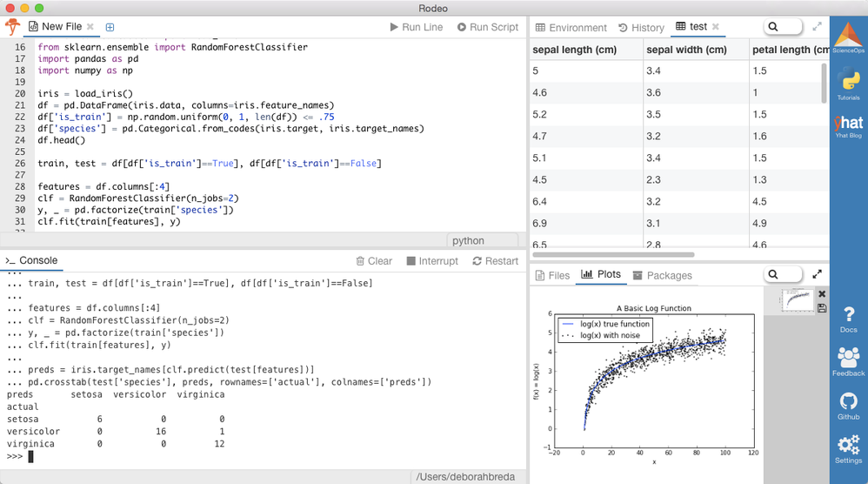The image size is (868, 484).
Task: Select the Plots tab
Action: [x=601, y=274]
